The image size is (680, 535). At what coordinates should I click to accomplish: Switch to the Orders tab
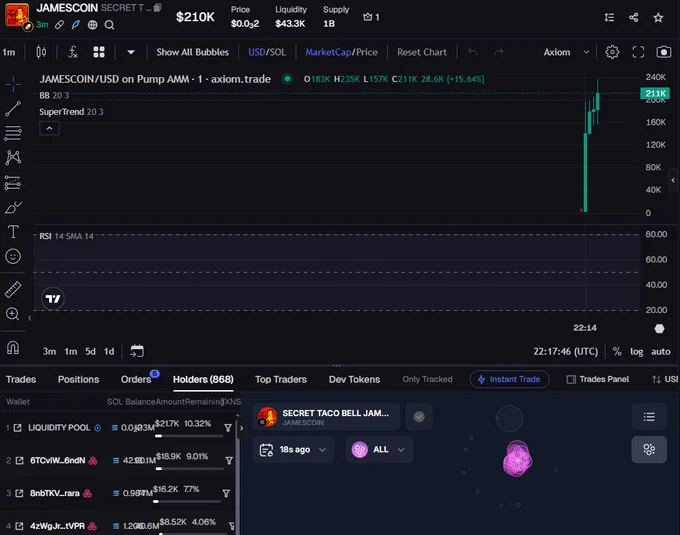pyautogui.click(x=136, y=379)
